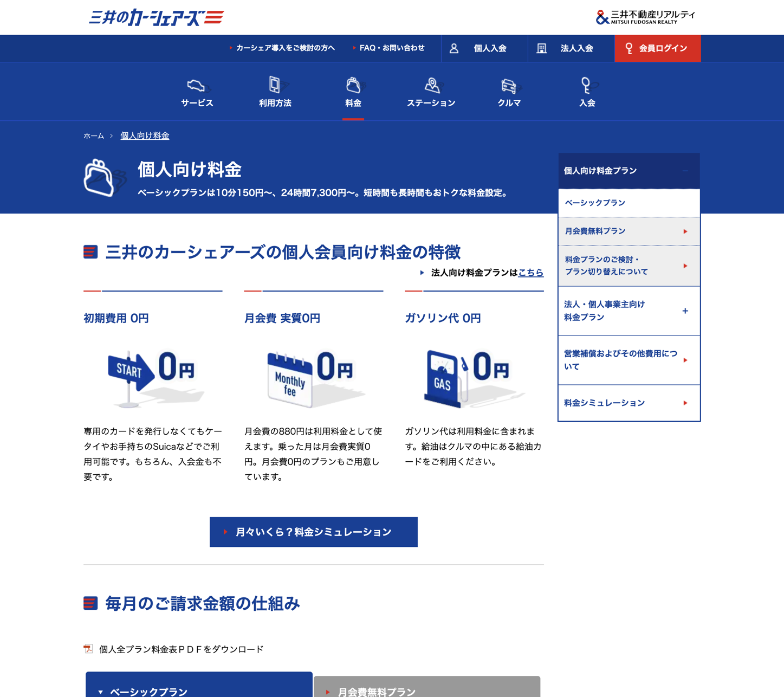
Task: Collapse 個人向け料金プラン sidebar section
Action: tap(629, 171)
